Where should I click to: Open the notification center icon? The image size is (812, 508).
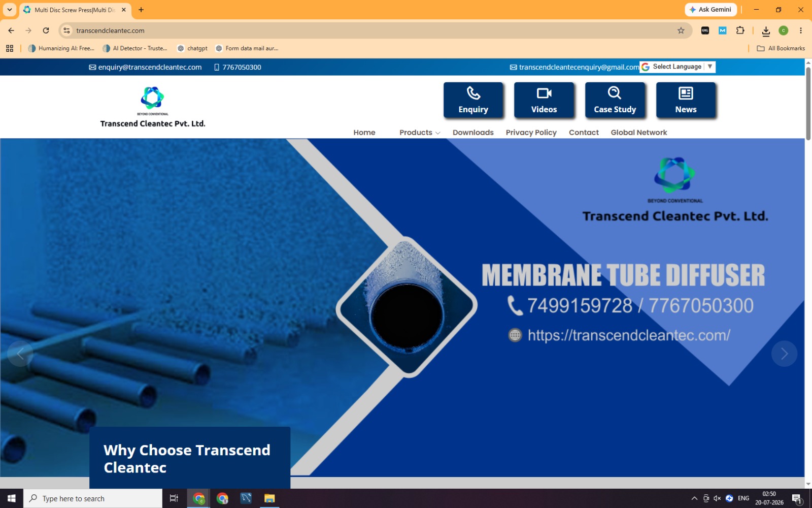[x=797, y=498]
